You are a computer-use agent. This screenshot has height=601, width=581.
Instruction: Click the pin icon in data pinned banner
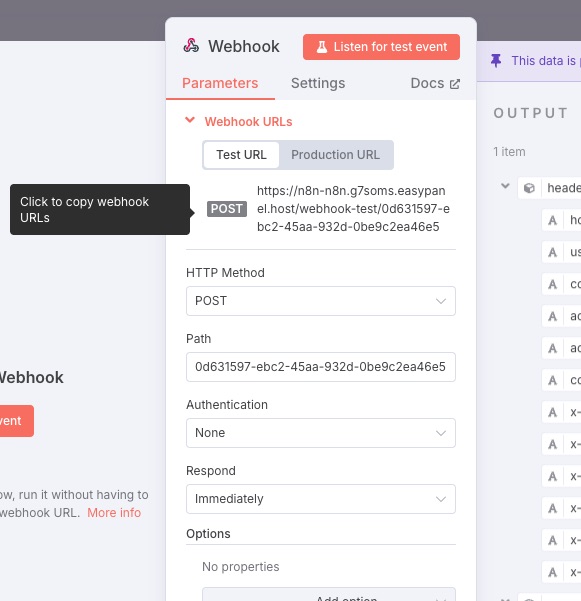(496, 61)
